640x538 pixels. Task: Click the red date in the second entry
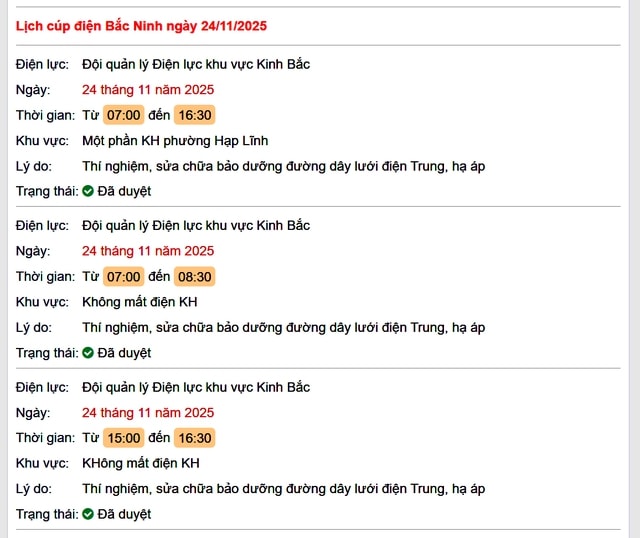[x=148, y=251]
